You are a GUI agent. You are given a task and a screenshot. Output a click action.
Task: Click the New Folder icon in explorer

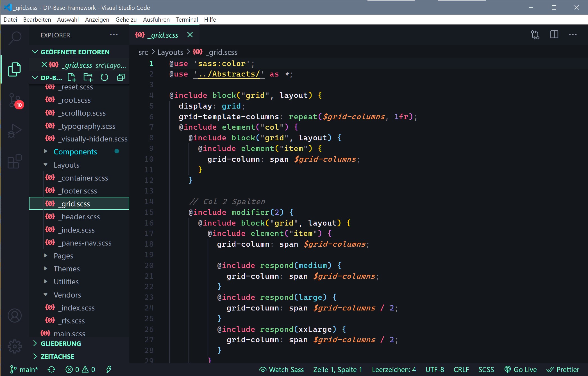click(x=88, y=77)
